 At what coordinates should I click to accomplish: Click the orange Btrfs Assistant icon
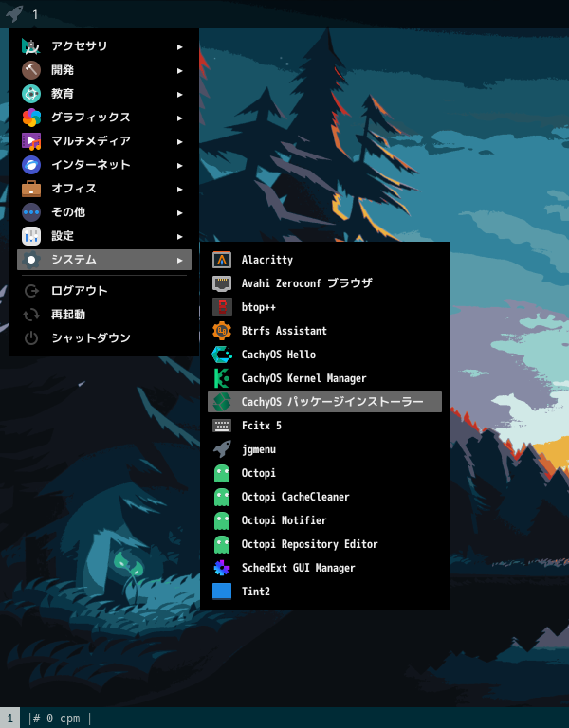coord(222,331)
